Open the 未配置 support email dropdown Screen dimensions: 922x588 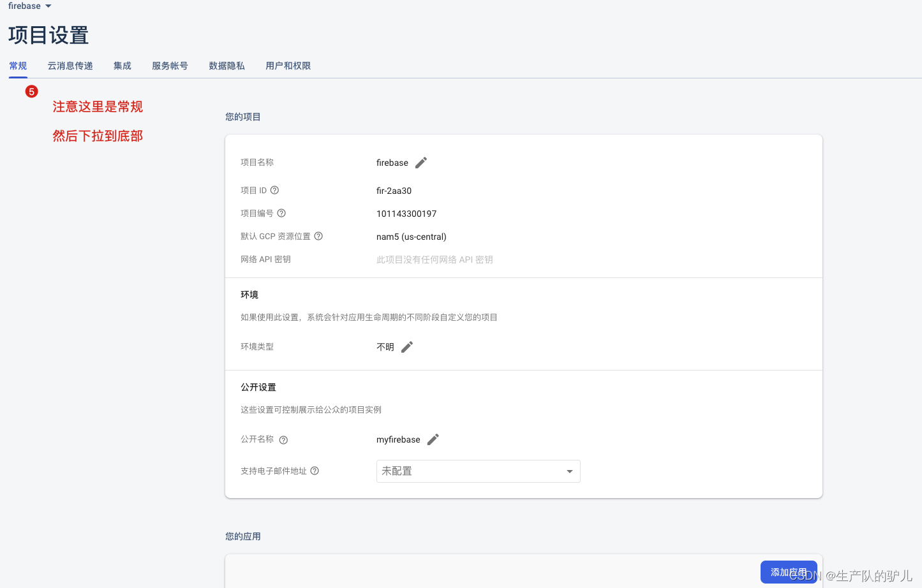pyautogui.click(x=478, y=471)
